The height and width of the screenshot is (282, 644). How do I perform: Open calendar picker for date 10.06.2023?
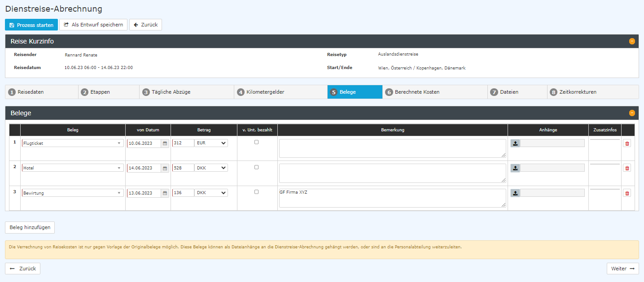[165, 143]
